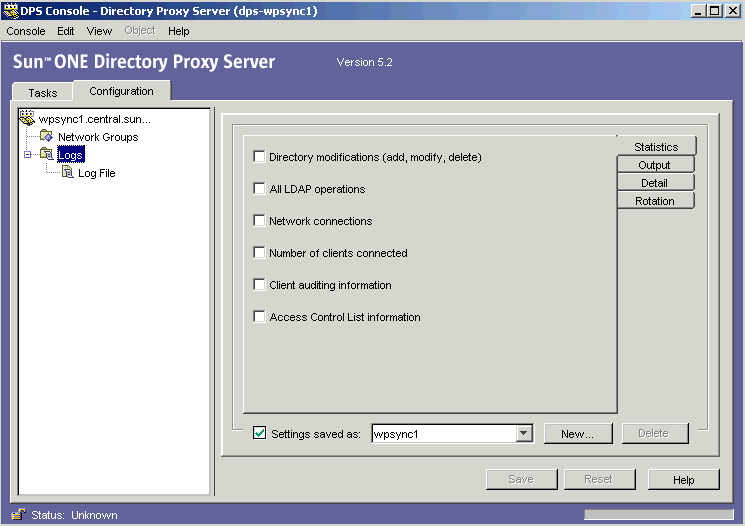The image size is (745, 526).
Task: Click the New... button
Action: tap(578, 433)
